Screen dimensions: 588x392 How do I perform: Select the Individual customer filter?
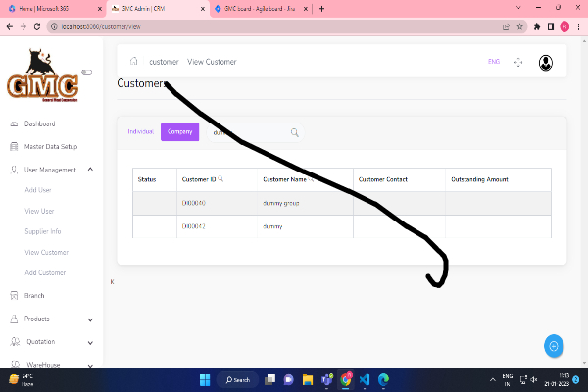[141, 131]
